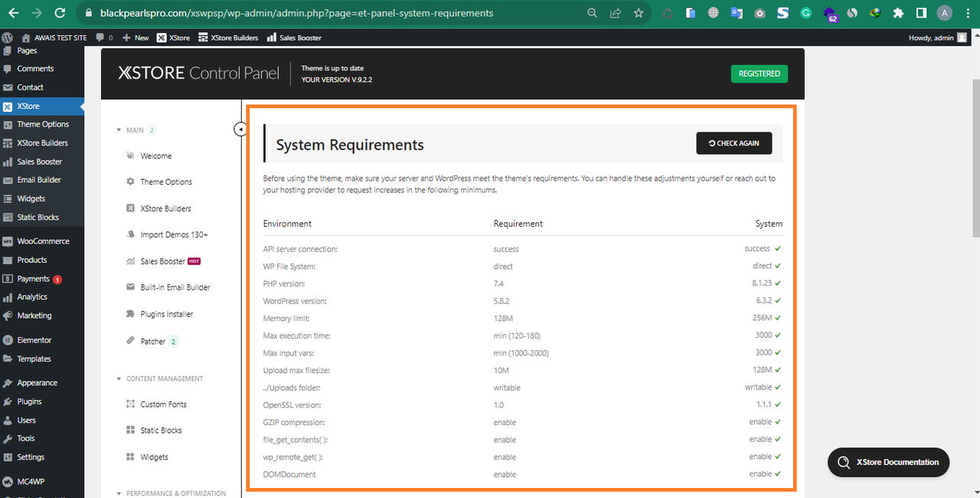
Task: Click Marketing megaphone icon
Action: (8, 315)
